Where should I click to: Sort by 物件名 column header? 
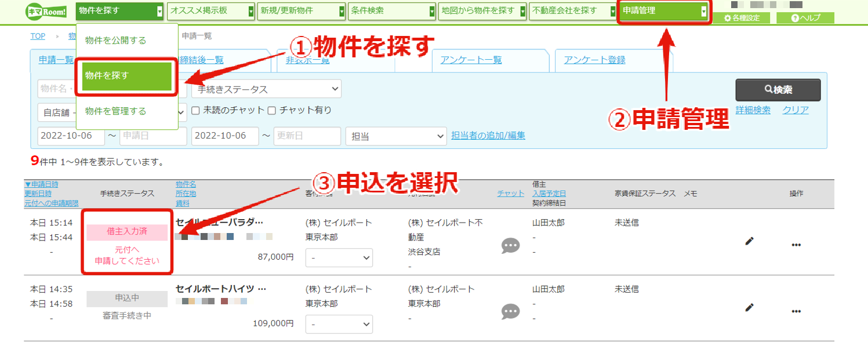pyautogui.click(x=186, y=184)
